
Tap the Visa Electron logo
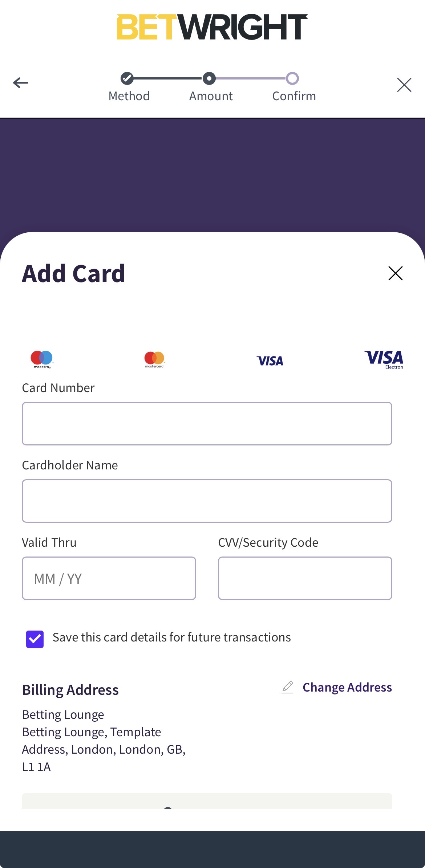384,359
